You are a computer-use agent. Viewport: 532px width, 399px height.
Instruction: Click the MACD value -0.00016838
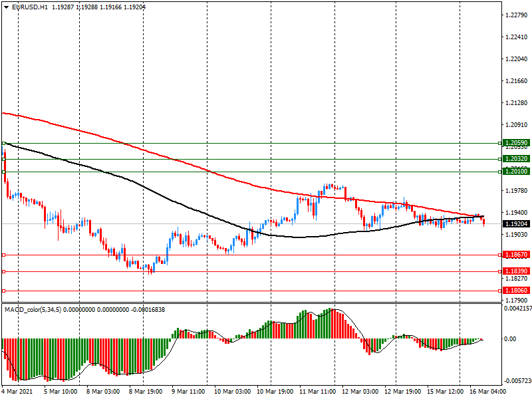point(148,310)
